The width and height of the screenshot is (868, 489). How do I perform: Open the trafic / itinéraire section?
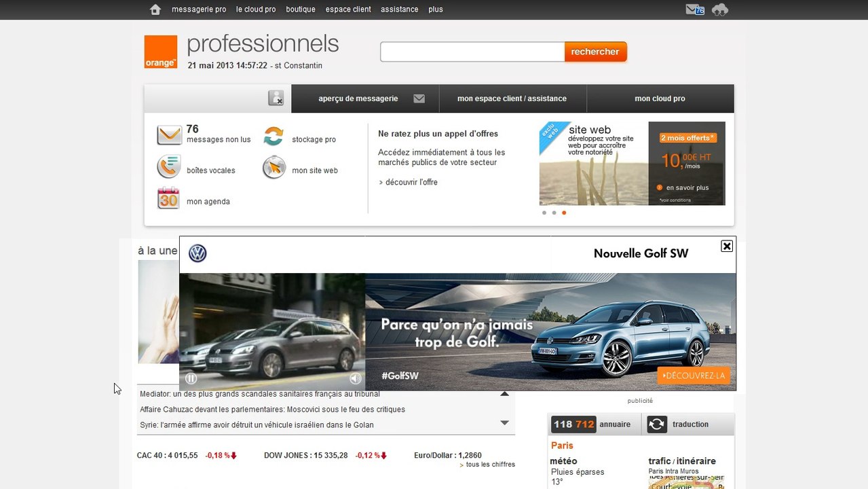point(682,461)
